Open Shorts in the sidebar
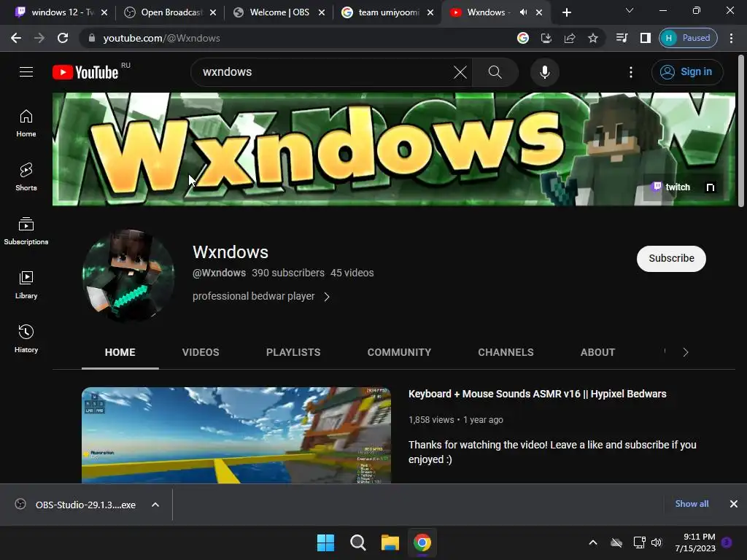The width and height of the screenshot is (747, 560). click(x=26, y=177)
